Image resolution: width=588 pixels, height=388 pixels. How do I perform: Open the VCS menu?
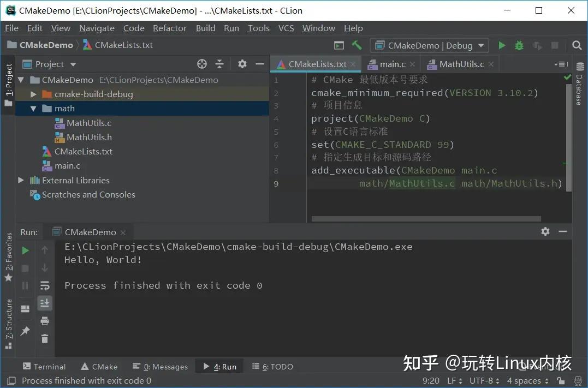point(286,28)
